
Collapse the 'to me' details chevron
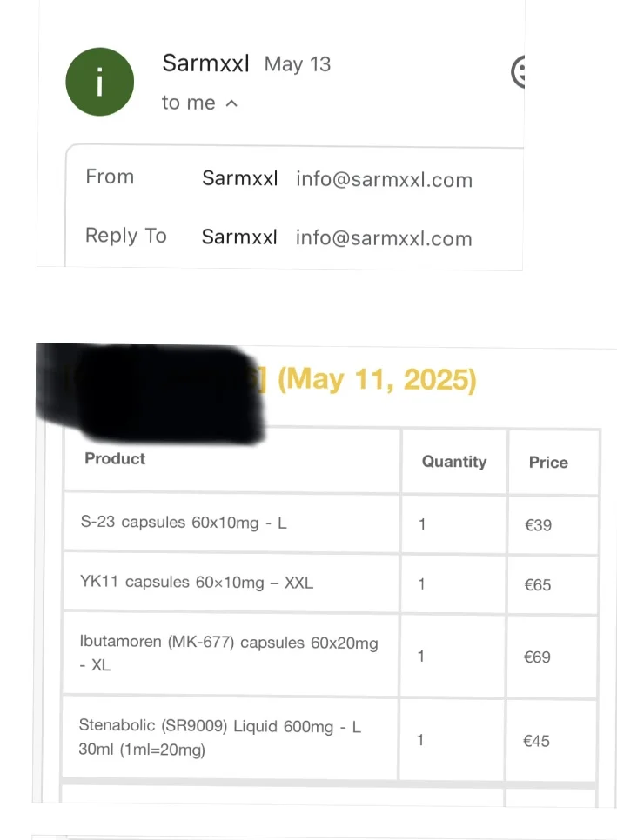(x=231, y=103)
